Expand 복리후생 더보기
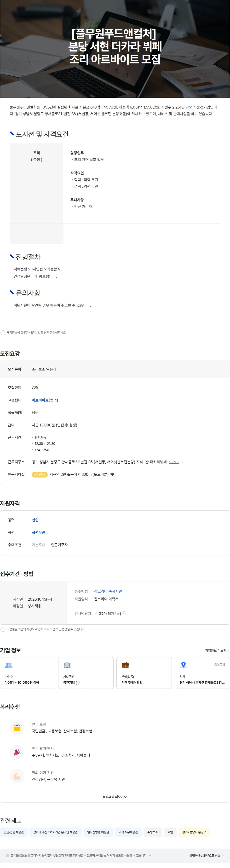This screenshot has width=230, height=868. coord(115,797)
